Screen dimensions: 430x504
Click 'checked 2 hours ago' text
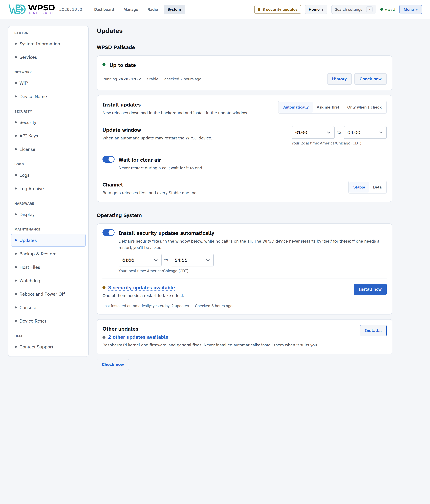pyautogui.click(x=183, y=79)
